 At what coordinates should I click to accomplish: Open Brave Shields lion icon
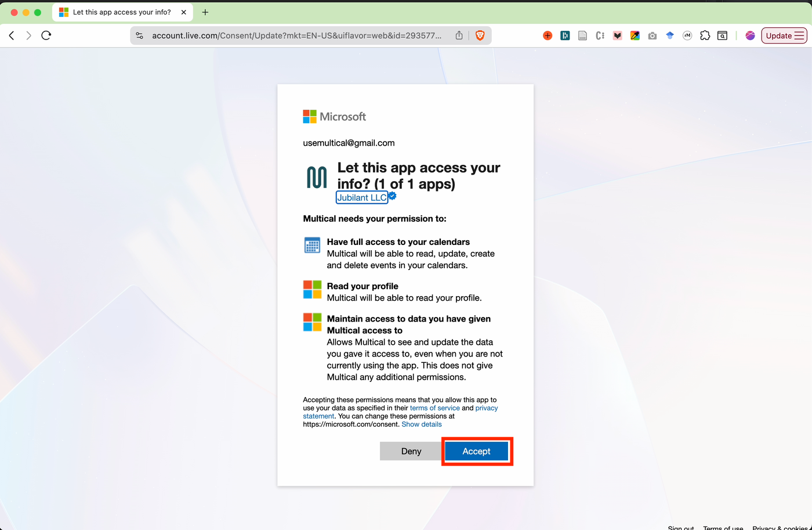(480, 35)
